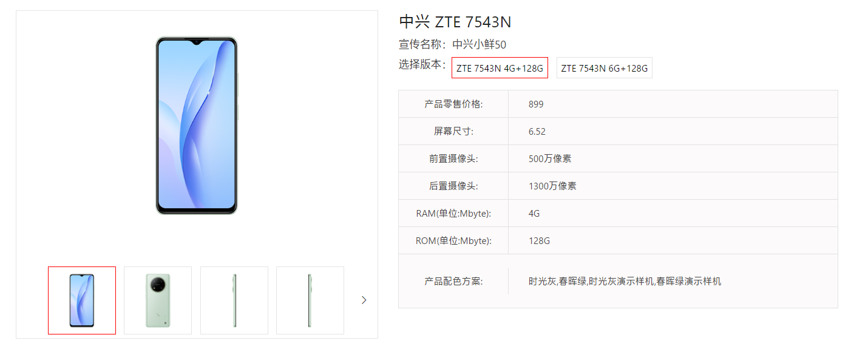868x346 pixels.
Task: Select the ZTE 7543N 6G+128G version
Action: (605, 68)
